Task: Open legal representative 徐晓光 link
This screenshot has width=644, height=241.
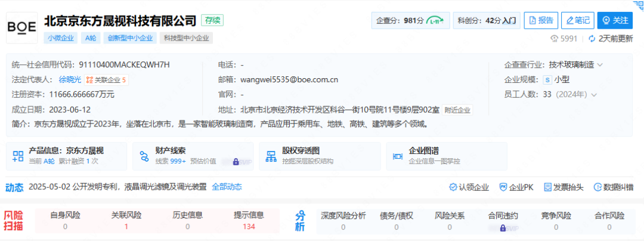Action: [70, 80]
